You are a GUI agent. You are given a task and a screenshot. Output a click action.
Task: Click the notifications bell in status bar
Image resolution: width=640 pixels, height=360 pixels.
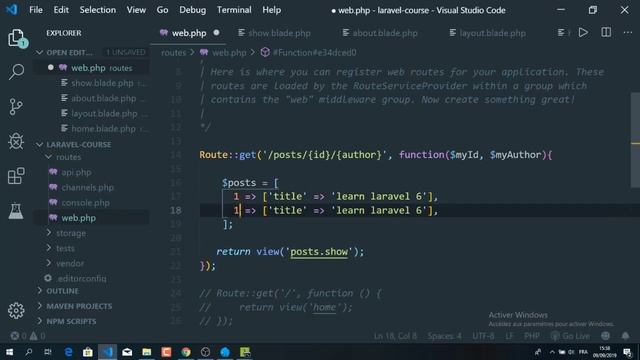coord(625,336)
